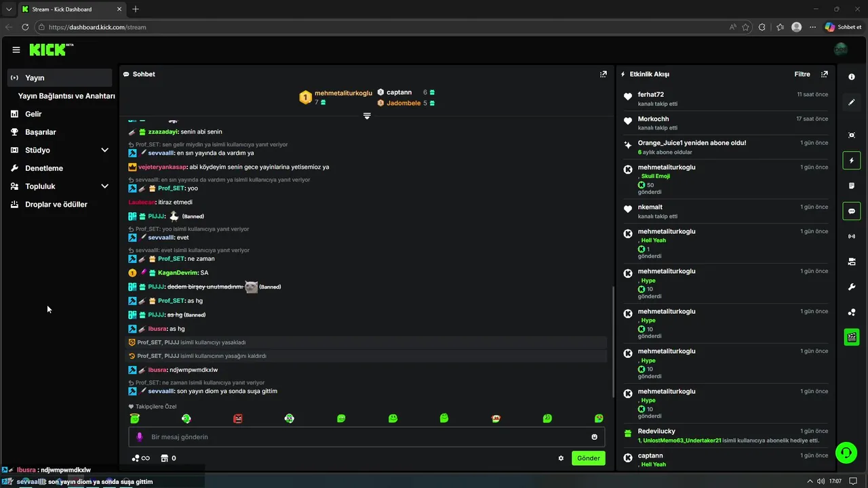This screenshot has height=488, width=868.
Task: Click nkemalt follow event
Action: coord(726,211)
